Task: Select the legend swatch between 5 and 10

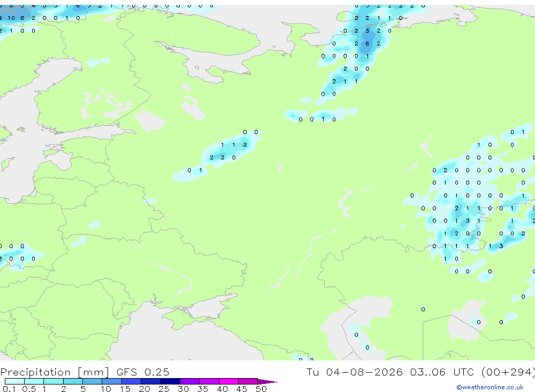Action: click(92, 381)
